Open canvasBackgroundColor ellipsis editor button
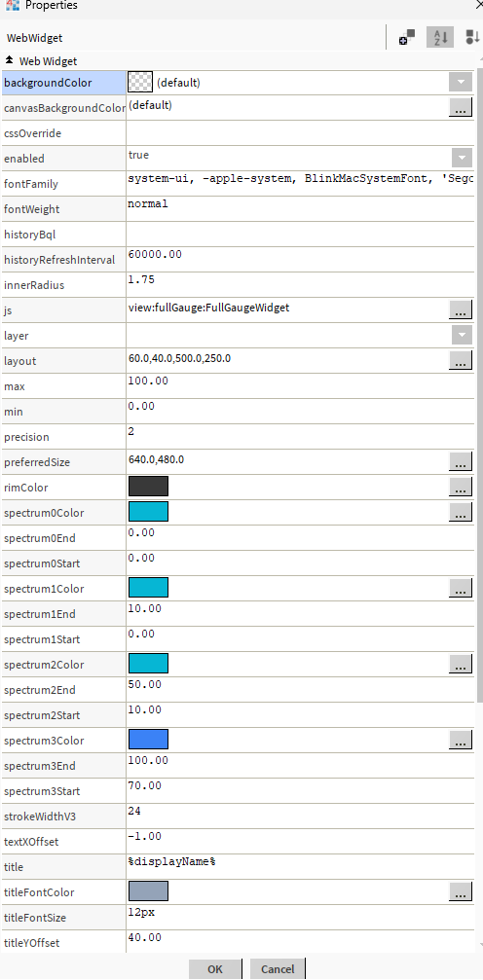This screenshot has height=980, width=483. point(460,107)
